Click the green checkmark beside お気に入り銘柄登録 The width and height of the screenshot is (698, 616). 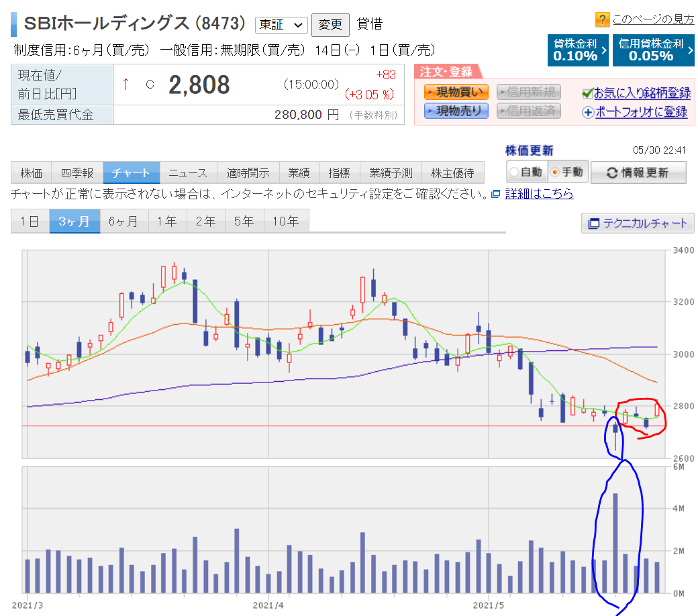[588, 93]
